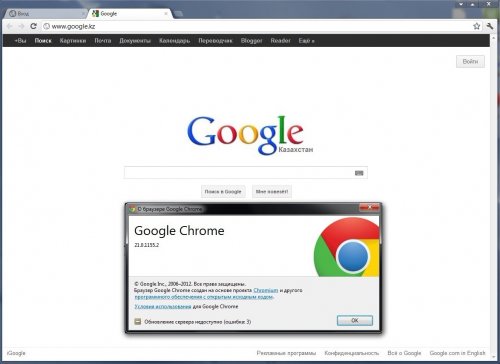Click the address bar showing www.google.kz
Viewport: 500px width, 364px height.
257,26
